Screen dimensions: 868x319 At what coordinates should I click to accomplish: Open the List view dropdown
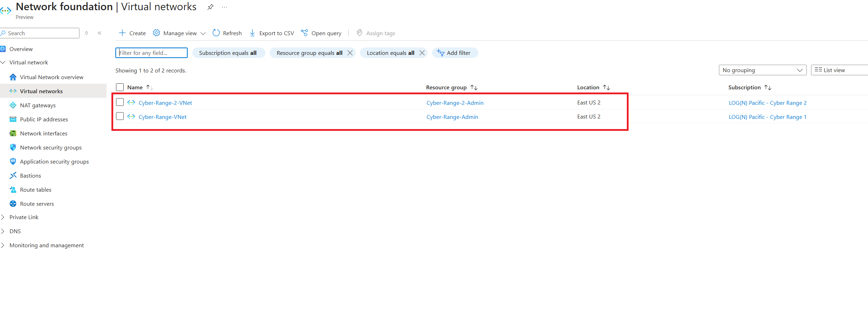[840, 70]
